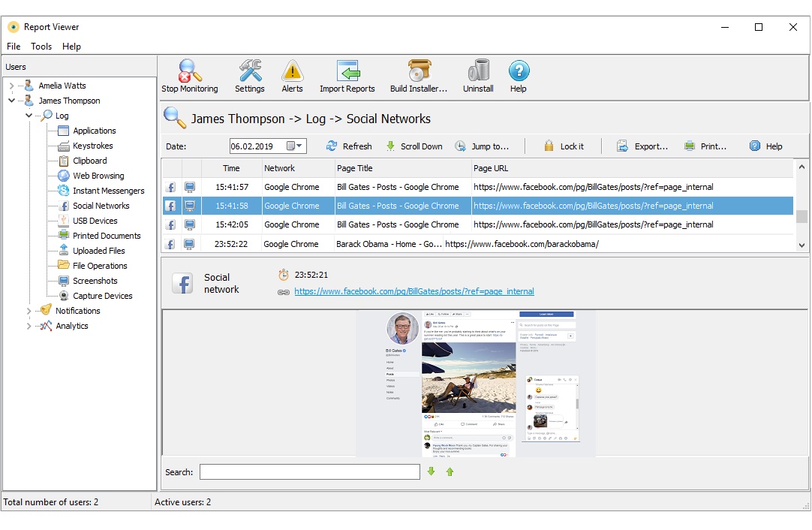Find next with green down arrow

pyautogui.click(x=431, y=471)
